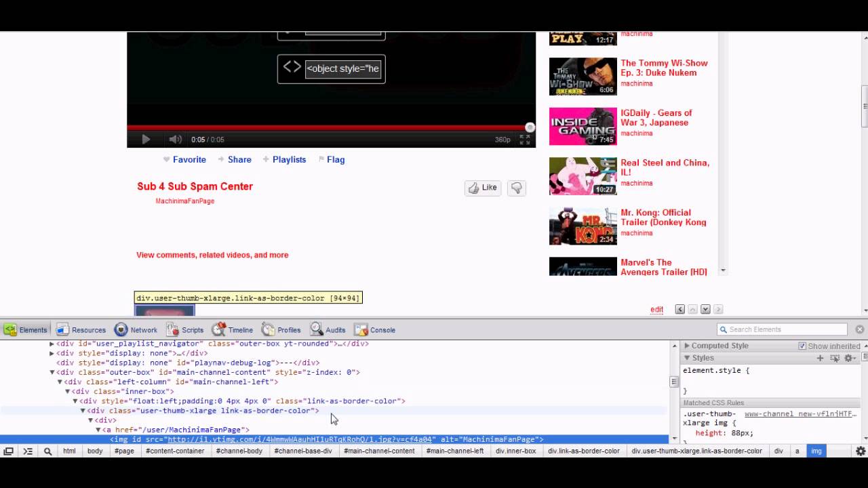The image size is (868, 488).
Task: Switch to the Elements panel
Action: pyautogui.click(x=26, y=330)
